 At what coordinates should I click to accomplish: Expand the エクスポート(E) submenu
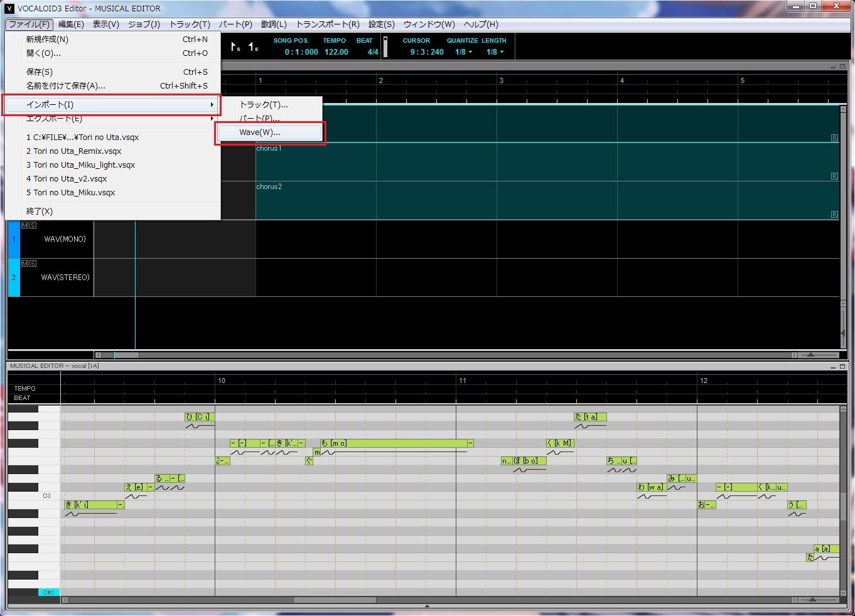[112, 119]
